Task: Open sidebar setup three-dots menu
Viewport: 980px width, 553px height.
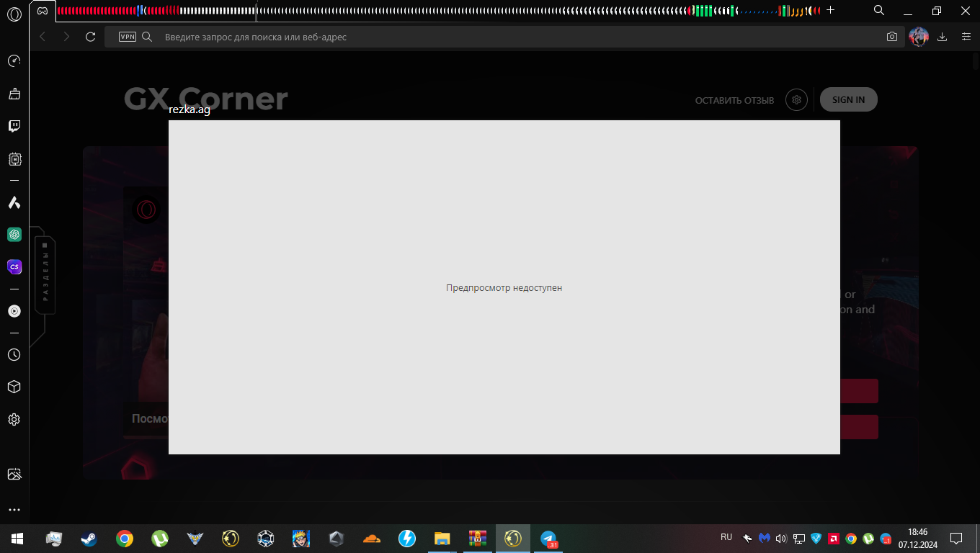Action: [14, 510]
